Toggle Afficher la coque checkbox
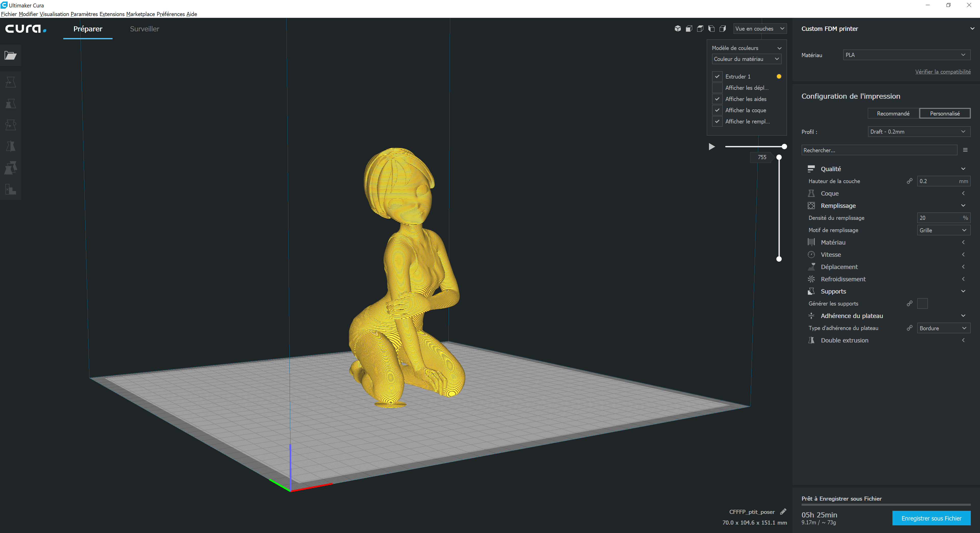Screen dimensions: 980x533 [x=717, y=110]
